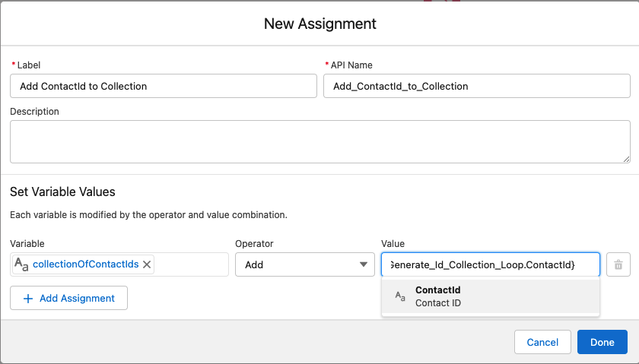The image size is (639, 364).
Task: Click the New Assignment dialog title
Action: click(x=319, y=24)
